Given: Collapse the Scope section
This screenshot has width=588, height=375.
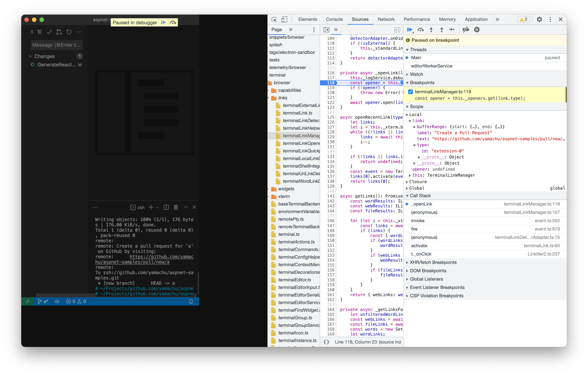Looking at the screenshot, I should 407,106.
